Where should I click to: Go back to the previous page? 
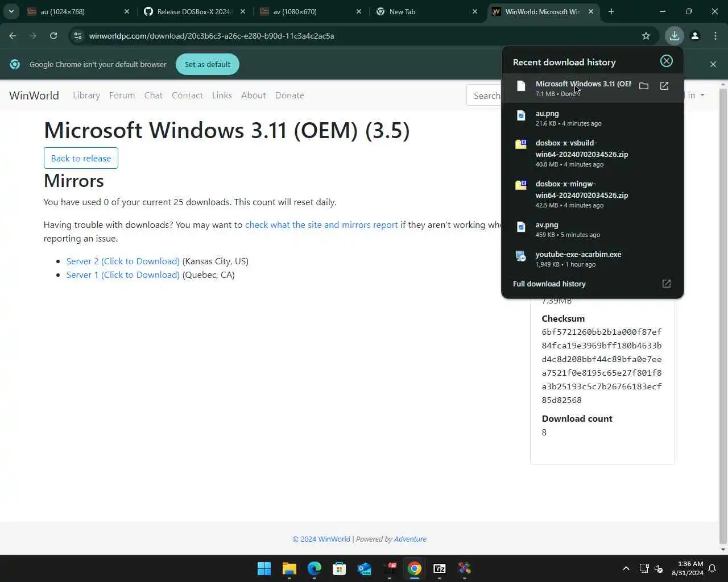pos(13,36)
